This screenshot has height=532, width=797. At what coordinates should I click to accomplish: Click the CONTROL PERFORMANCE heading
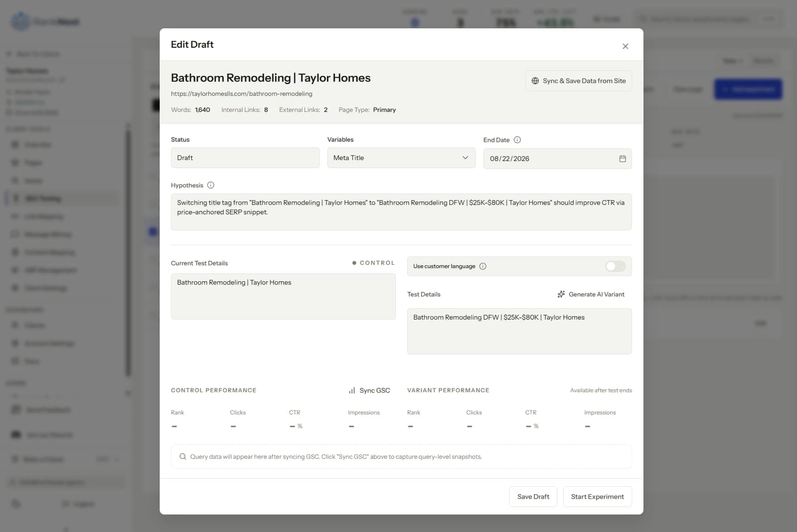click(213, 391)
